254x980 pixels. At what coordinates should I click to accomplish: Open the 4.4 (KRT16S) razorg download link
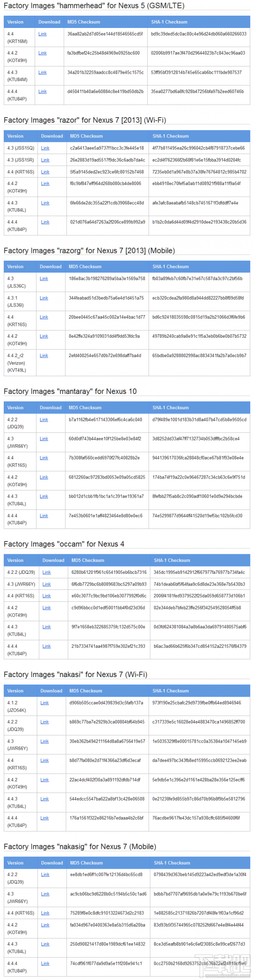click(44, 317)
